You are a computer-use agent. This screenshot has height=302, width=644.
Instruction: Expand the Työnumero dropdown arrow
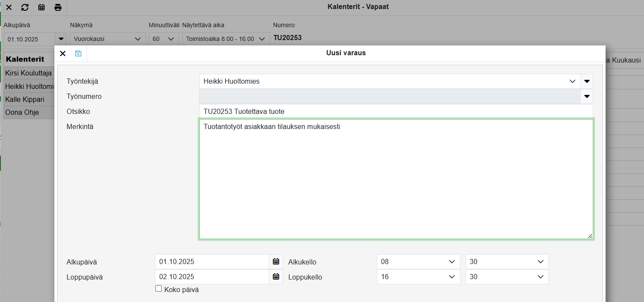tap(586, 97)
